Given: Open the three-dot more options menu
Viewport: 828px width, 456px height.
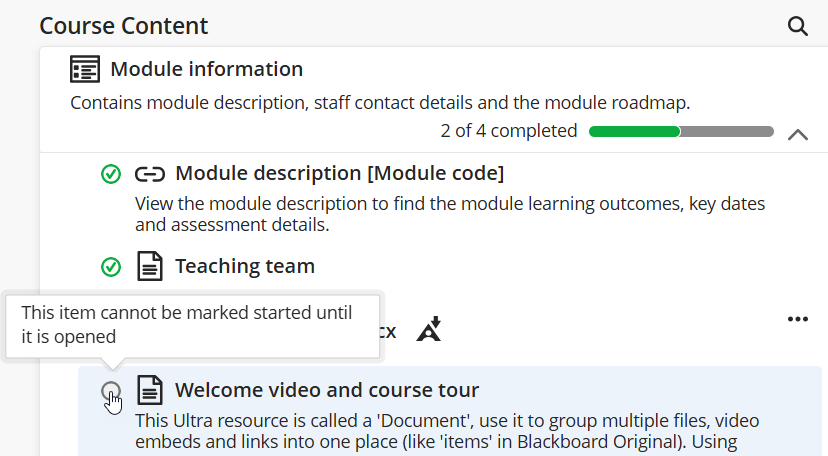Looking at the screenshot, I should click(797, 319).
